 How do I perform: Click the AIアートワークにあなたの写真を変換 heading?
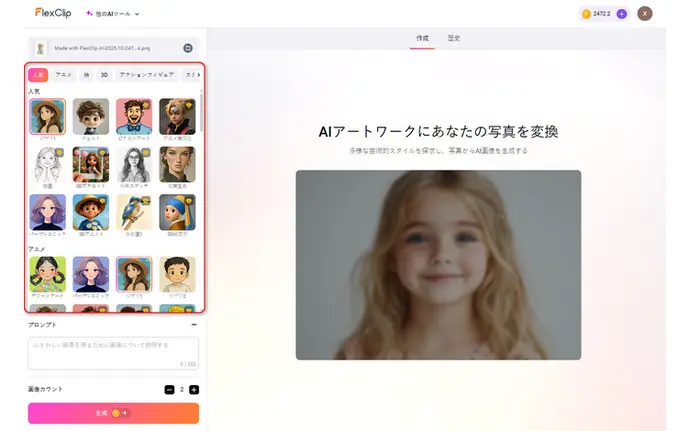[x=438, y=132]
